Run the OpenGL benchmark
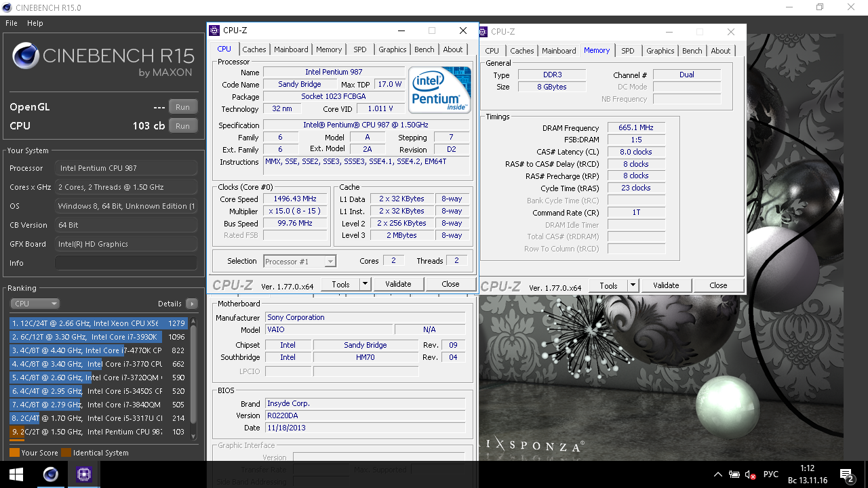 tap(182, 107)
